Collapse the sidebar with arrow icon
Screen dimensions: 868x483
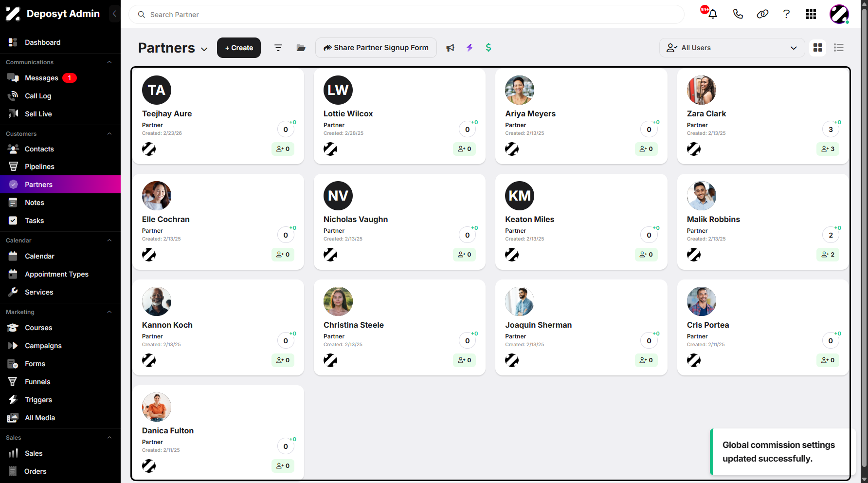click(x=114, y=14)
